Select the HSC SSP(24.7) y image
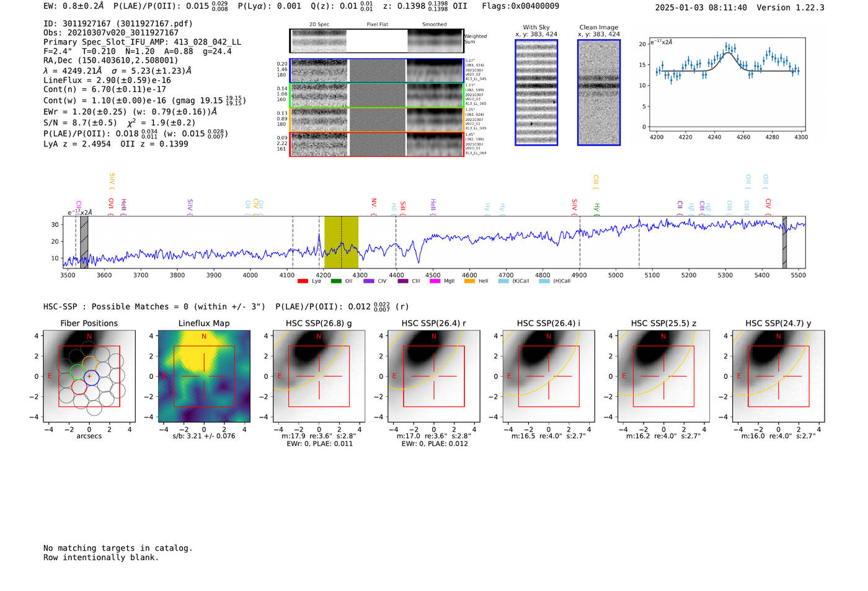Image resolution: width=868 pixels, height=591 pixels. pyautogui.click(x=779, y=376)
